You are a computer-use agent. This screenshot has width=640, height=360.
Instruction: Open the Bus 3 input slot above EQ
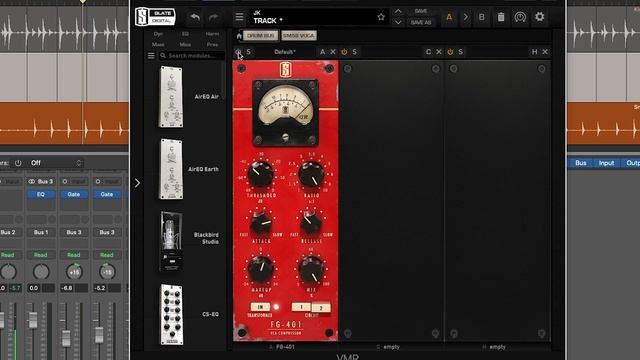(41, 181)
